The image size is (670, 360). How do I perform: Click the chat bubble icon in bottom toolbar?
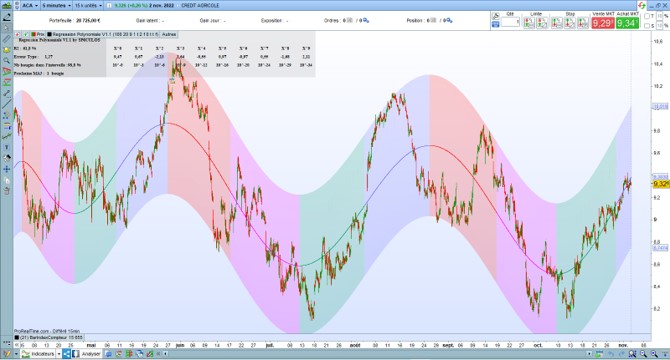(109, 354)
